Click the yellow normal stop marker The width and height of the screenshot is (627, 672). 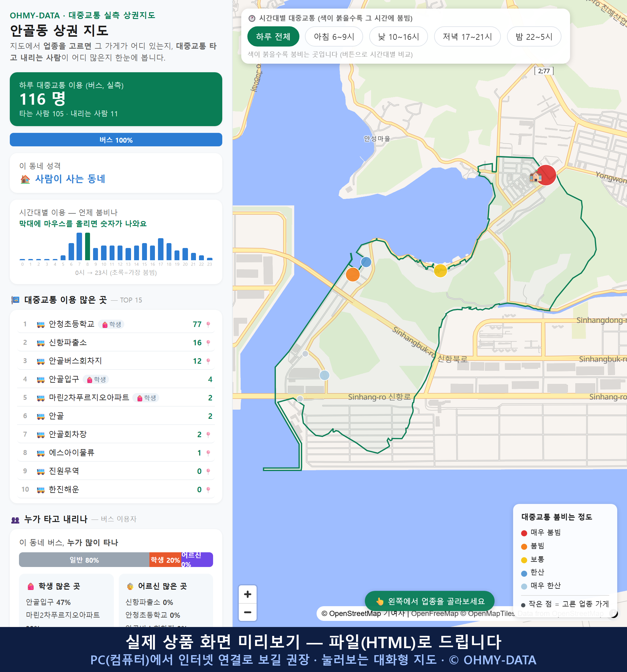click(x=440, y=271)
